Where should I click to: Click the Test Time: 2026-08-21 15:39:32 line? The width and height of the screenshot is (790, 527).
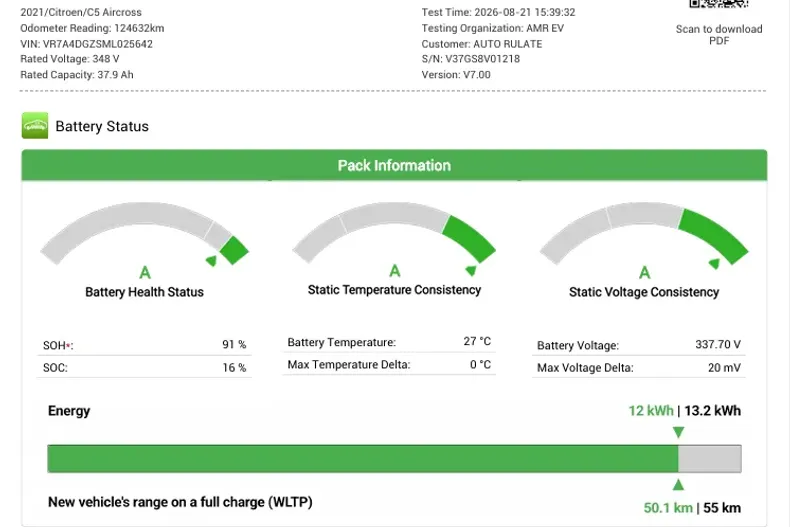click(x=498, y=12)
